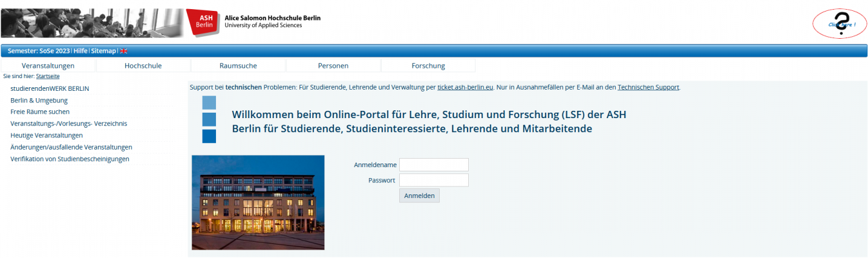868x258 pixels.
Task: Click the Technischen Support link
Action: coord(648,87)
